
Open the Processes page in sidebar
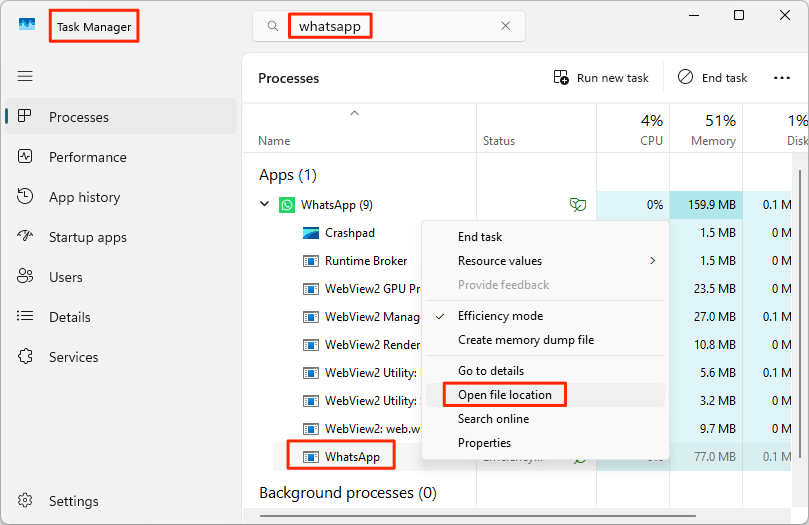(121, 117)
